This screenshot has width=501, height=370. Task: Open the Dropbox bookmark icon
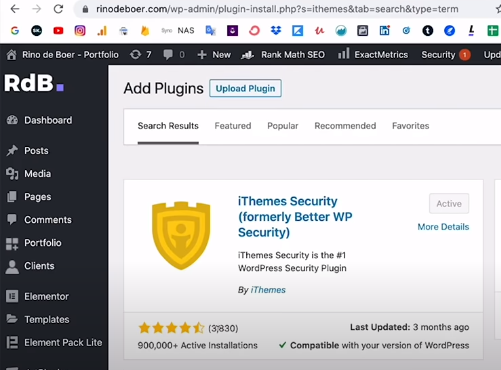point(276,31)
